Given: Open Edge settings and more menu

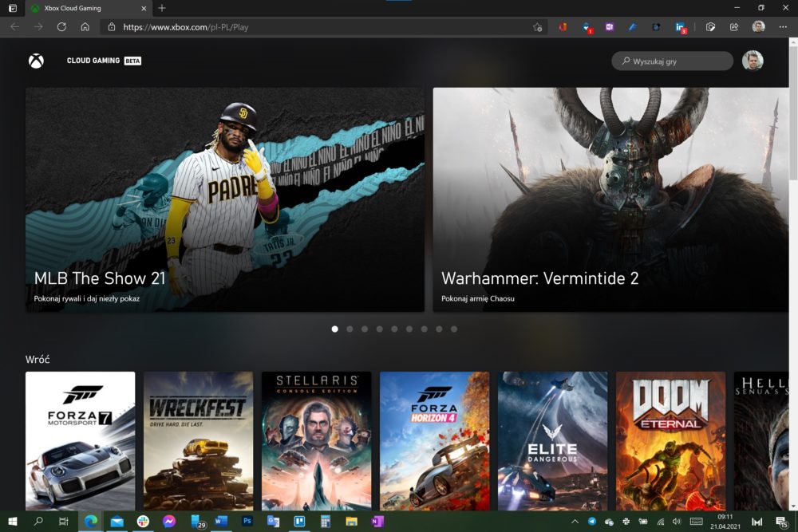Looking at the screenshot, I should (x=783, y=27).
